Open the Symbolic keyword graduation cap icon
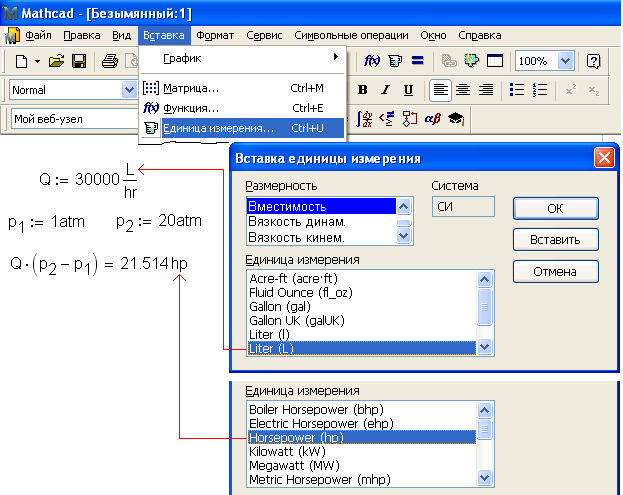The height and width of the screenshot is (495, 623). coord(456,118)
